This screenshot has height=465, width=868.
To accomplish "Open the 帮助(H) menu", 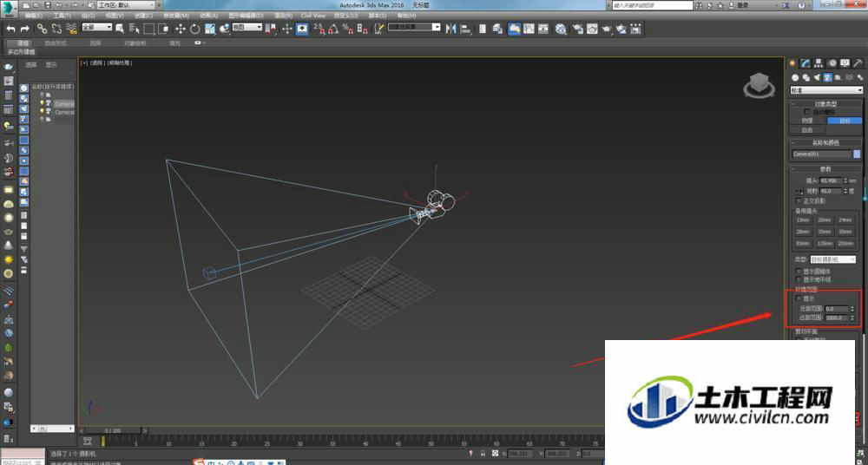I will [x=406, y=16].
